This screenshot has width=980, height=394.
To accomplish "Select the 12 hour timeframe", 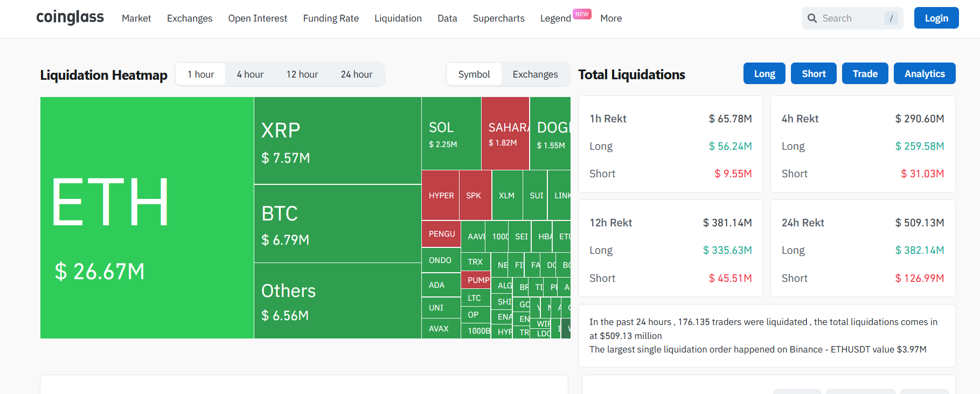I will point(302,74).
